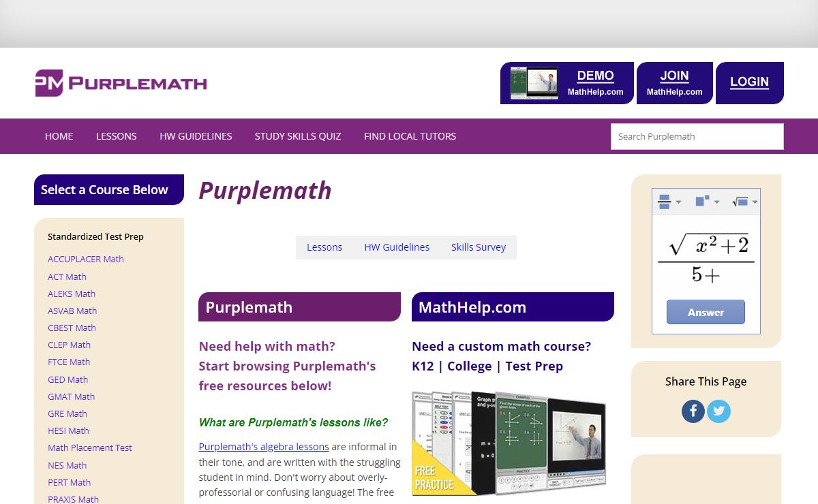Image resolution: width=818 pixels, height=504 pixels.
Task: Click Standardized Test Prep heading
Action: [x=95, y=236]
